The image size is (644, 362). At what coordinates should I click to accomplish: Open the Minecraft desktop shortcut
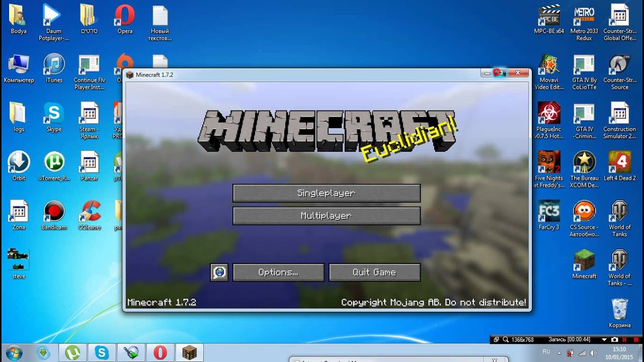coord(584,264)
